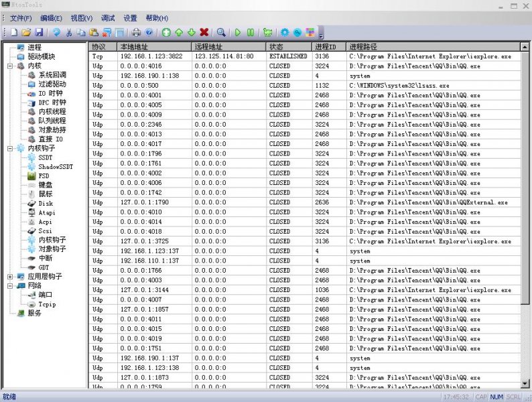
Task: Click the vertical scrollbar thumb
Action: coord(525,178)
